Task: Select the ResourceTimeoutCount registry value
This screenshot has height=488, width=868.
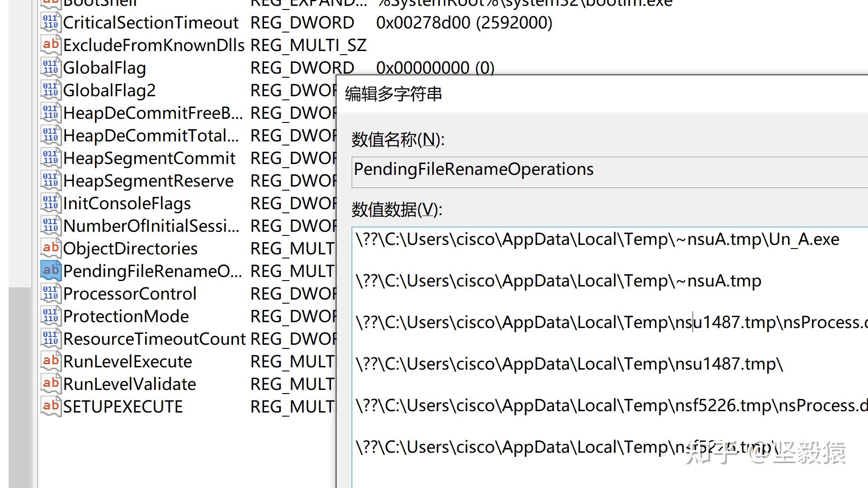Action: (x=154, y=338)
